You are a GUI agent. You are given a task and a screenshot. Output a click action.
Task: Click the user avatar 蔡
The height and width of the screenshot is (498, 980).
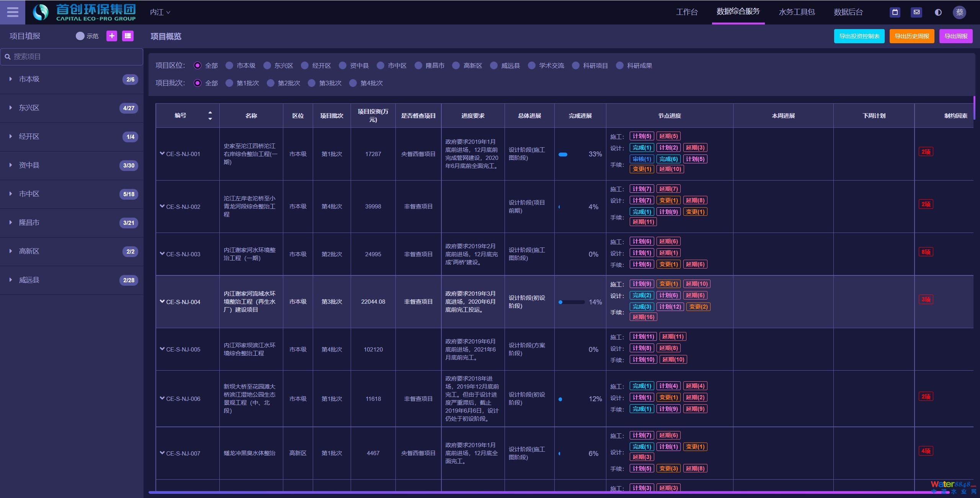pos(959,12)
